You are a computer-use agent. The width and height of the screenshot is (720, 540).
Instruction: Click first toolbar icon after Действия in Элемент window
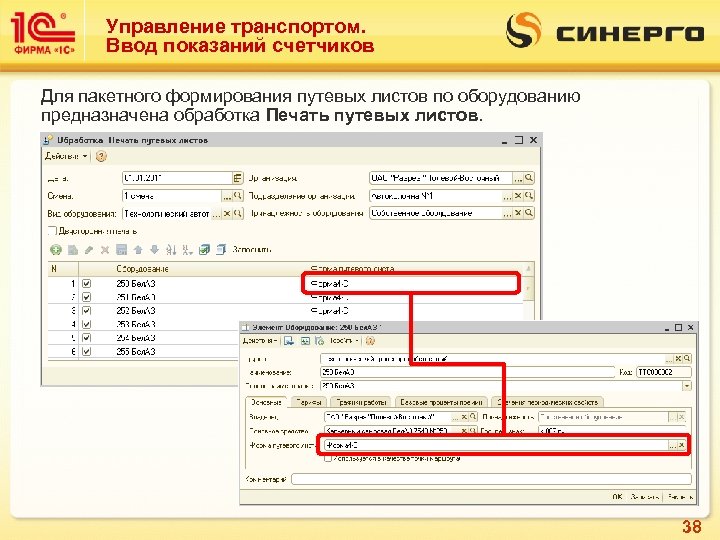pos(289,341)
